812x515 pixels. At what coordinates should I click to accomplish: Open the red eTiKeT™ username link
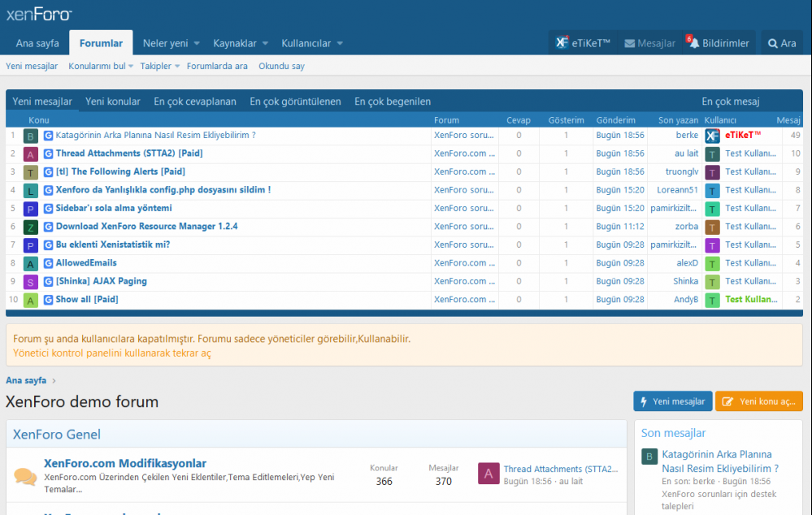tap(743, 135)
